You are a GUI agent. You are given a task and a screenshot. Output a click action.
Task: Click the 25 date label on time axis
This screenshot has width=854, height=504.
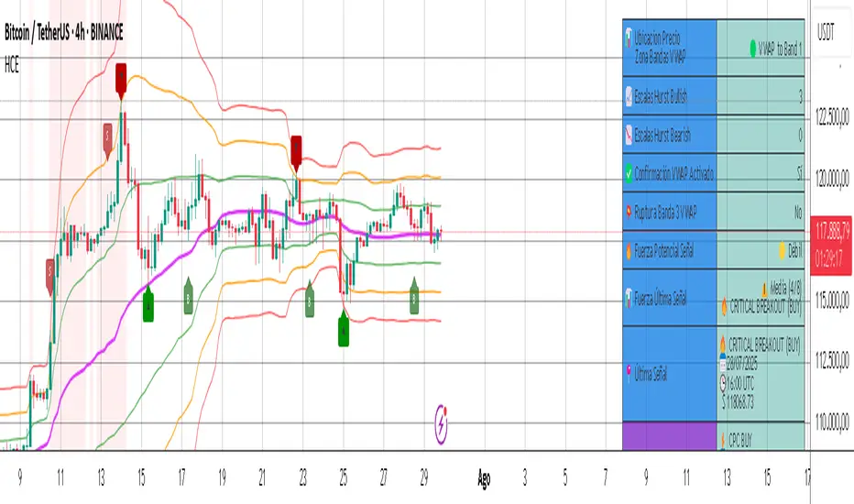click(343, 478)
